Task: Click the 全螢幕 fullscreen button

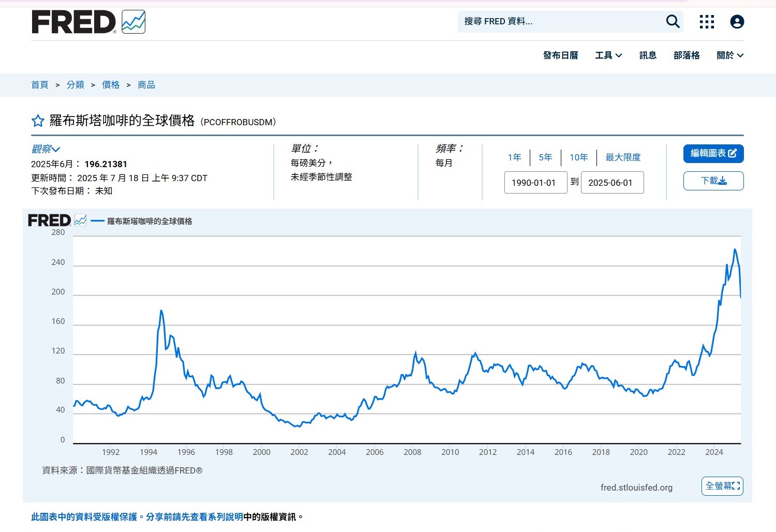Action: coord(722,486)
